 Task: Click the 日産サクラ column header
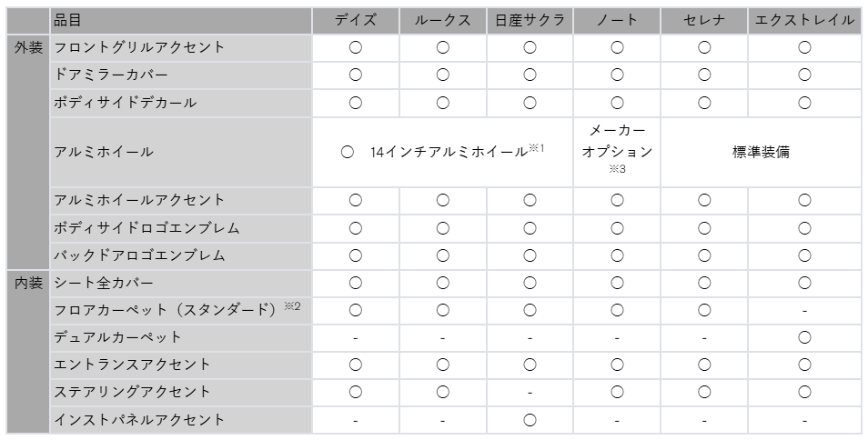[x=530, y=19]
